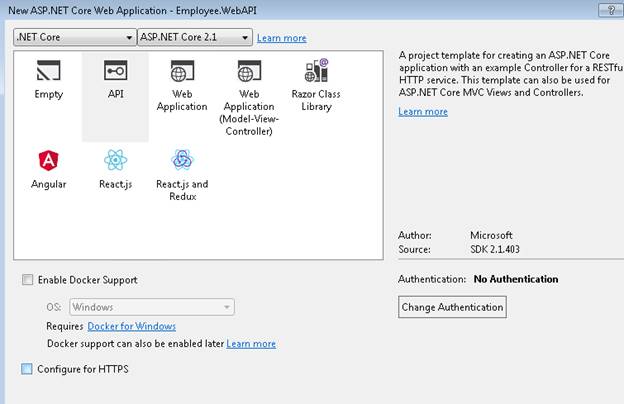
Task: Select the Angular template icon
Action: click(49, 160)
